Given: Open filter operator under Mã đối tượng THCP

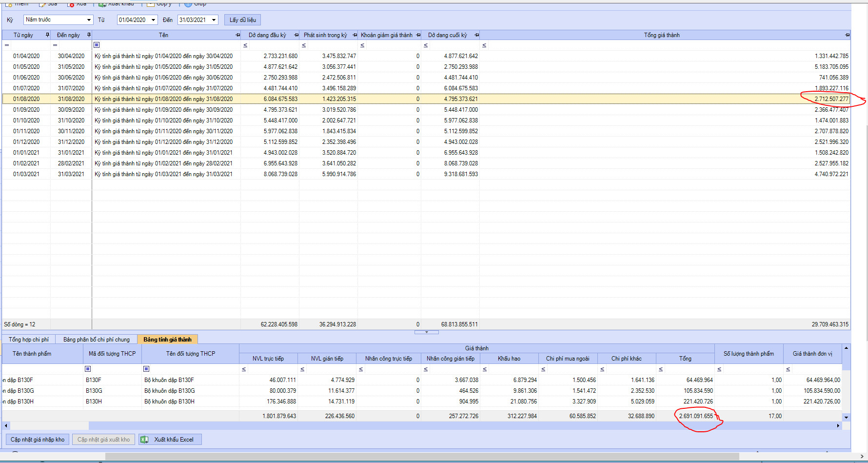Looking at the screenshot, I should point(88,369).
